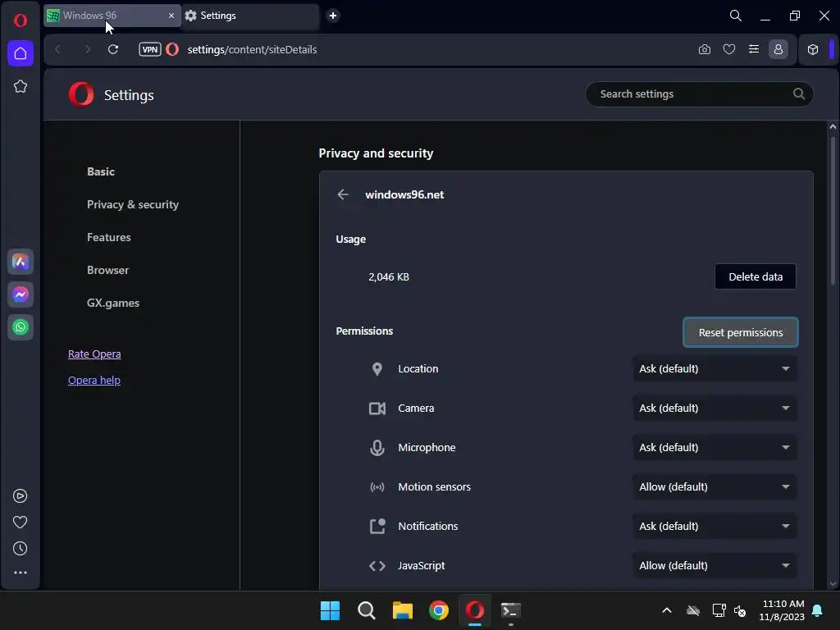840x630 pixels.
Task: Click the search icon in settings search
Action: click(799, 94)
